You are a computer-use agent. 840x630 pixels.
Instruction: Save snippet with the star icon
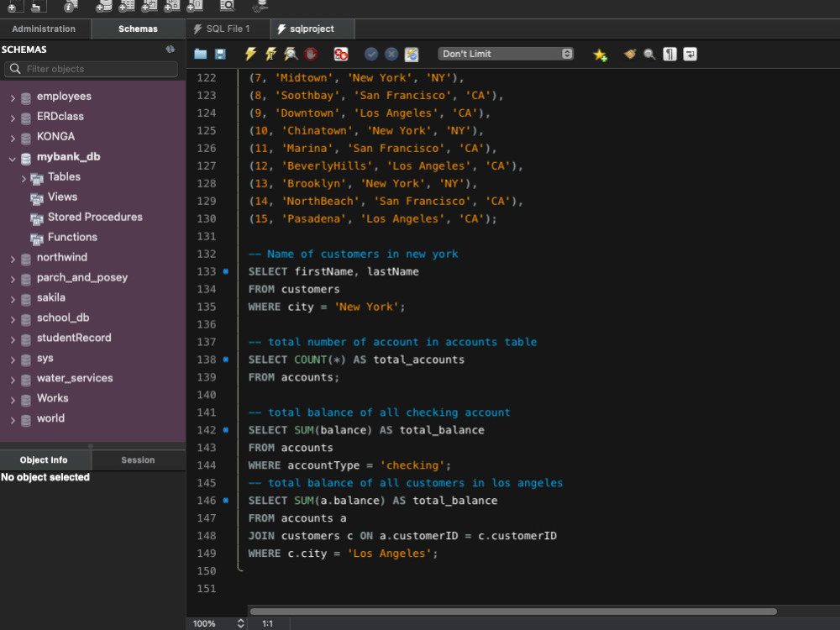tap(600, 55)
